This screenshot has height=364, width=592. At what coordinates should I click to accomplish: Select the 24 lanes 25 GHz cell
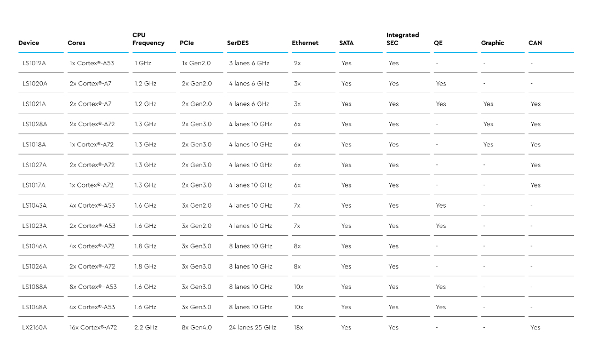click(253, 327)
